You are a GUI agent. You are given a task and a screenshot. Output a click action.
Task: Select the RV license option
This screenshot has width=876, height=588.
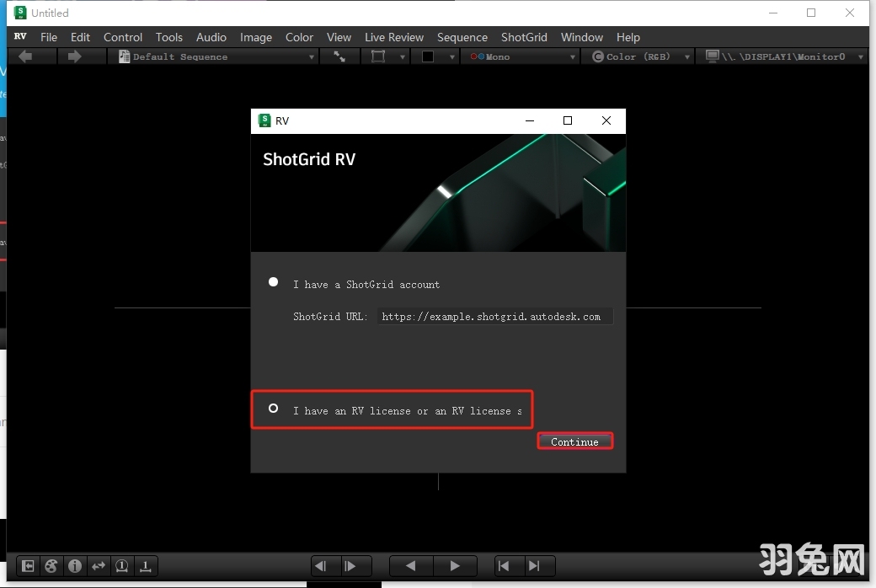click(273, 408)
